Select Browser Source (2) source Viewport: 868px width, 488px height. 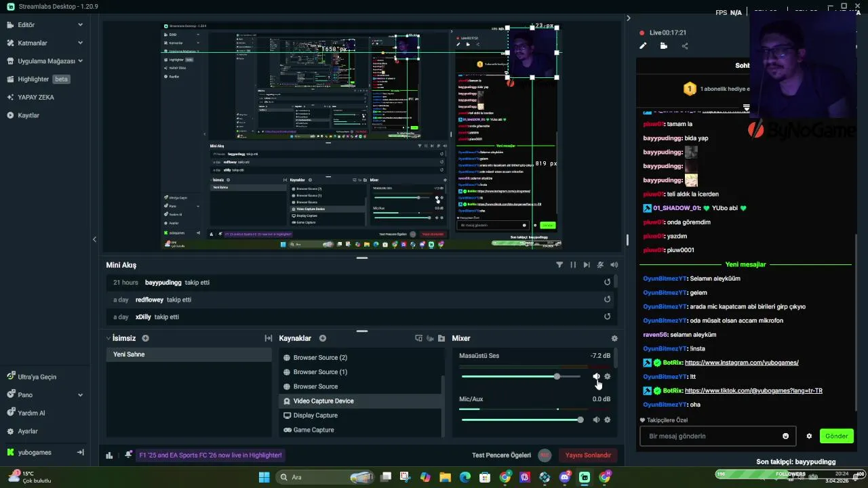click(x=360, y=358)
